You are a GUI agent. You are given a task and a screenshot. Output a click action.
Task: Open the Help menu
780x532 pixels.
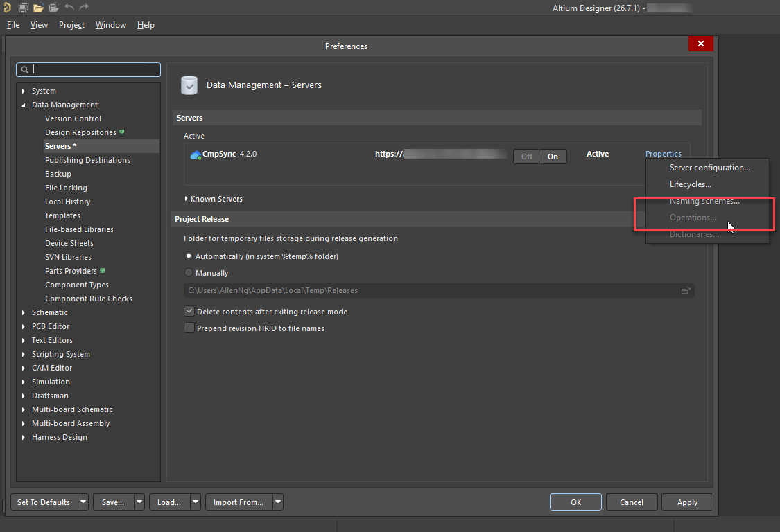[146, 25]
